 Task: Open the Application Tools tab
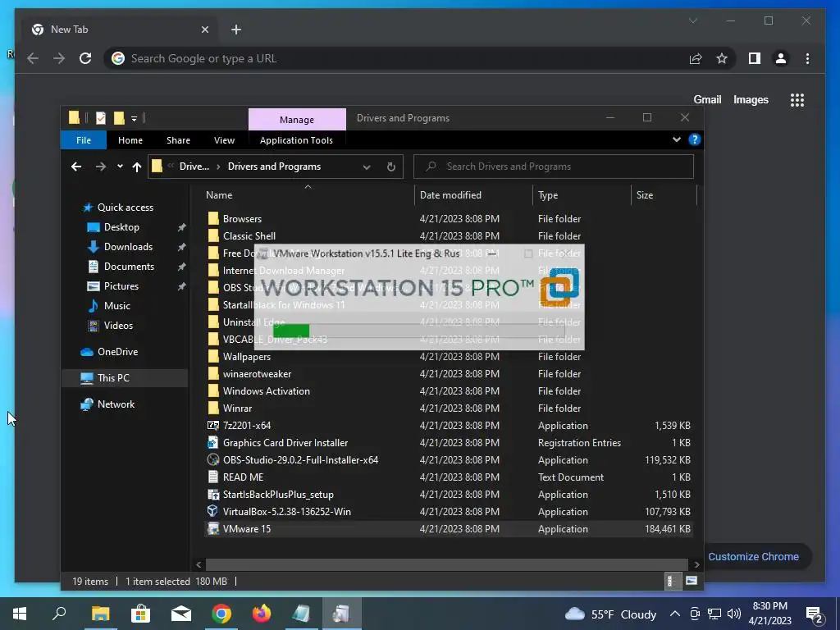tap(296, 140)
